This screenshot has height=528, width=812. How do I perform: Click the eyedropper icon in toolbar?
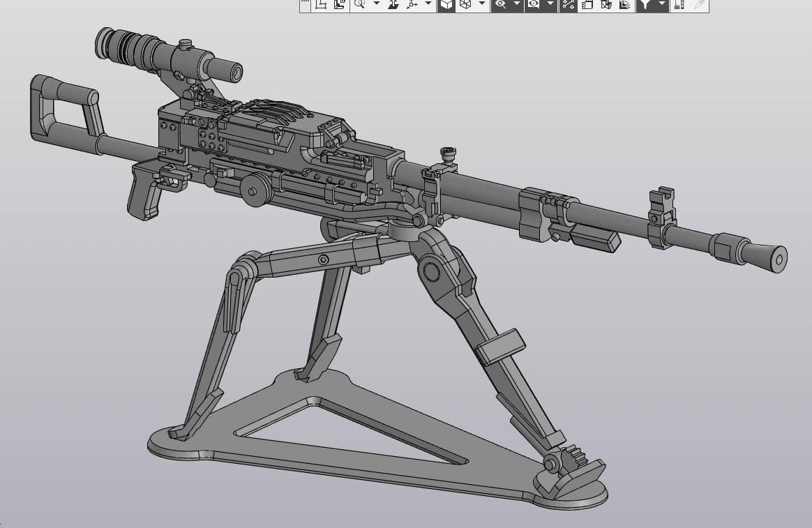click(700, 5)
